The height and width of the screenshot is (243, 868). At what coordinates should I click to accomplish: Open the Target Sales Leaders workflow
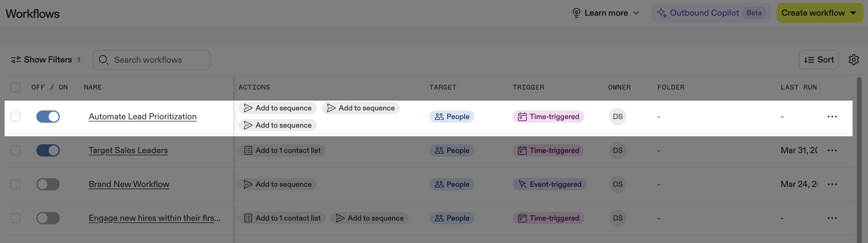tap(128, 150)
